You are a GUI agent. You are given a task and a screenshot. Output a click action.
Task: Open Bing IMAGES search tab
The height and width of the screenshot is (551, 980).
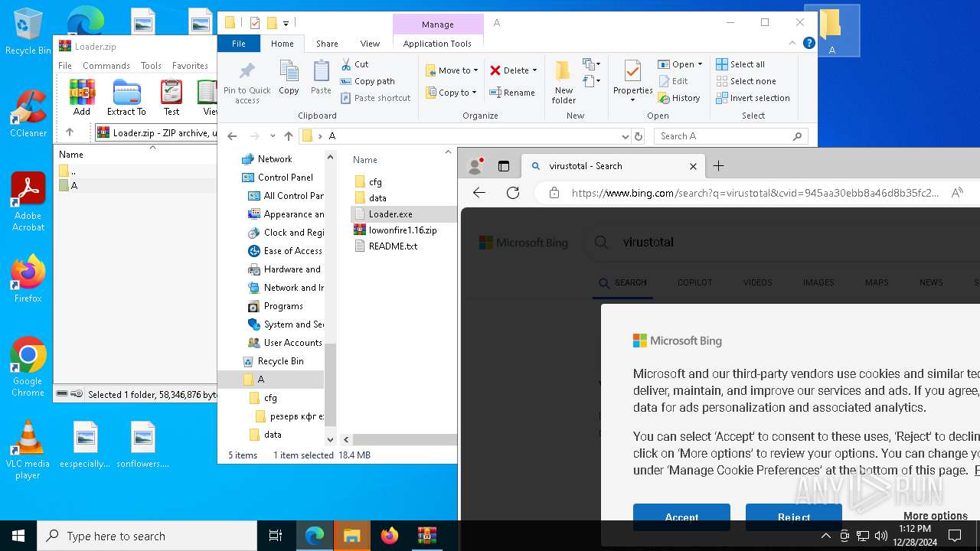tap(818, 282)
